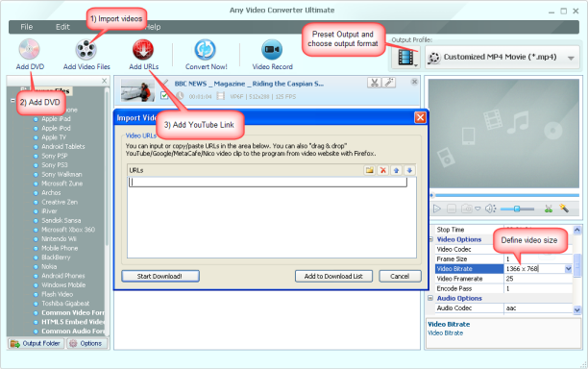Click the Add DVD disc icon

pyautogui.click(x=29, y=50)
